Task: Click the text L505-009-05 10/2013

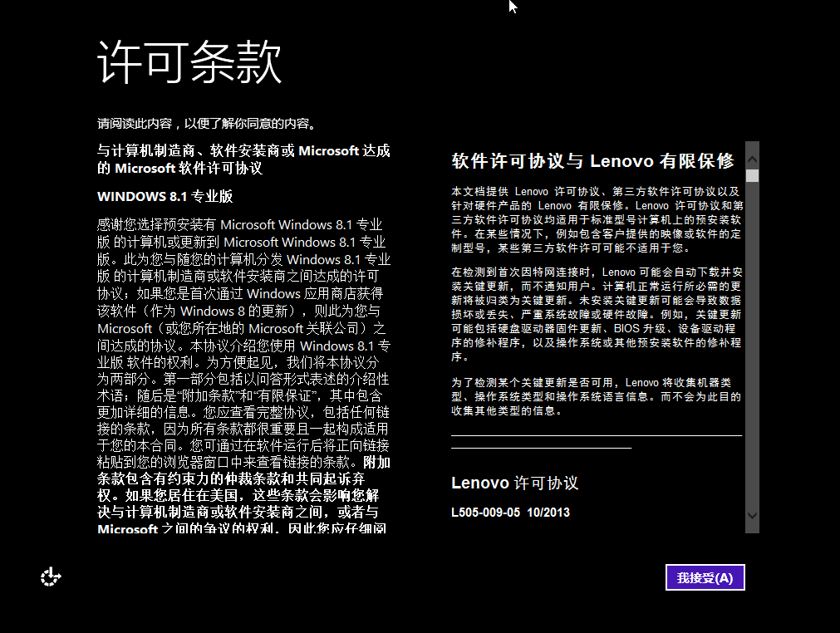Action: click(x=510, y=513)
